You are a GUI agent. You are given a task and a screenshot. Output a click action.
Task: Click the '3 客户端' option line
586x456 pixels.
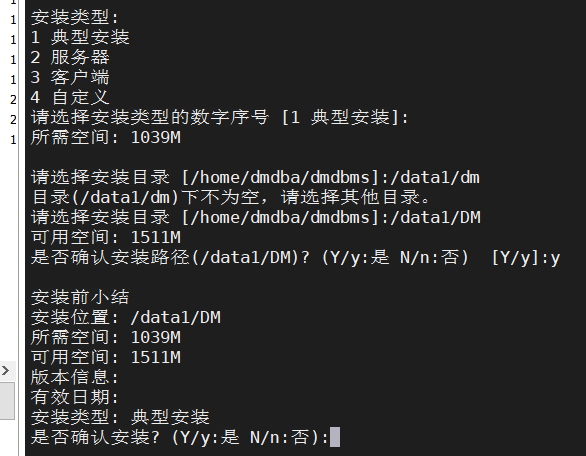[x=70, y=77]
